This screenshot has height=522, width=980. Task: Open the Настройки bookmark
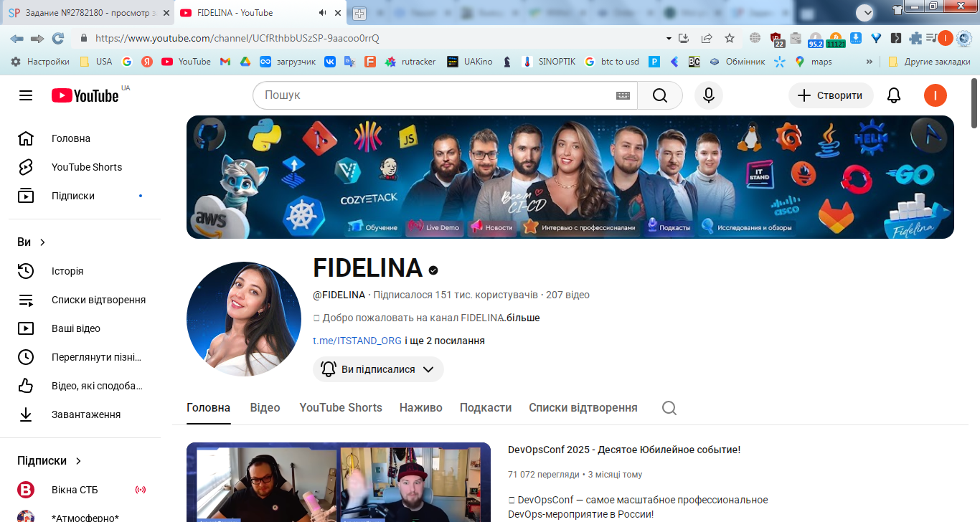[40, 62]
